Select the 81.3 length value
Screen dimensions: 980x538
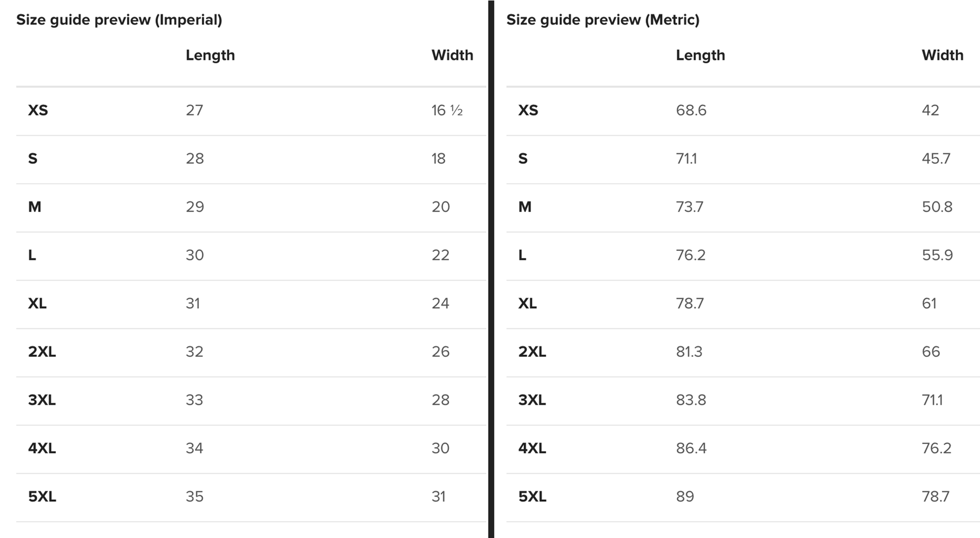pyautogui.click(x=689, y=352)
